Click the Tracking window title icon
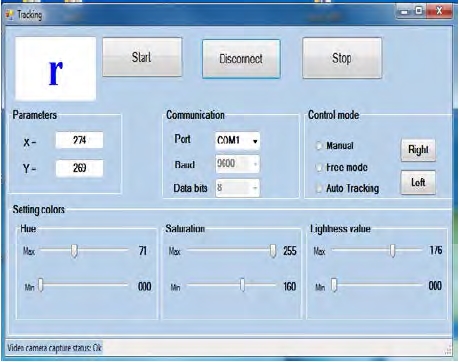The image size is (459, 362). [x=10, y=14]
